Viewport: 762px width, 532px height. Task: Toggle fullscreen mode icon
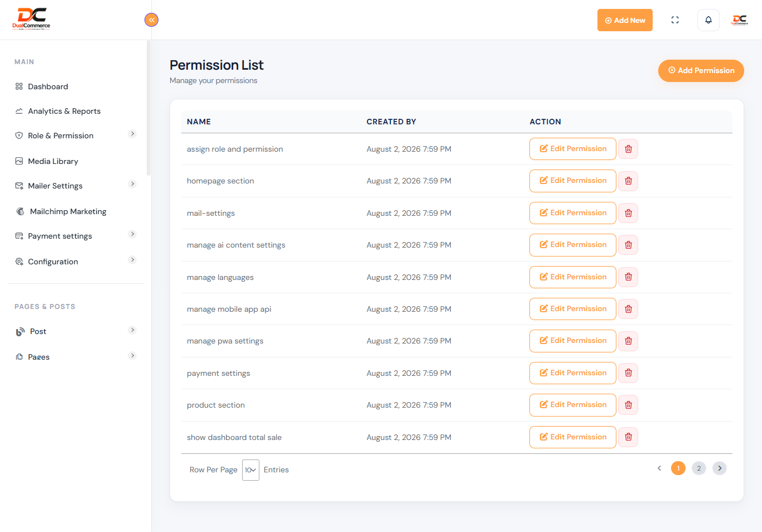[x=675, y=20]
